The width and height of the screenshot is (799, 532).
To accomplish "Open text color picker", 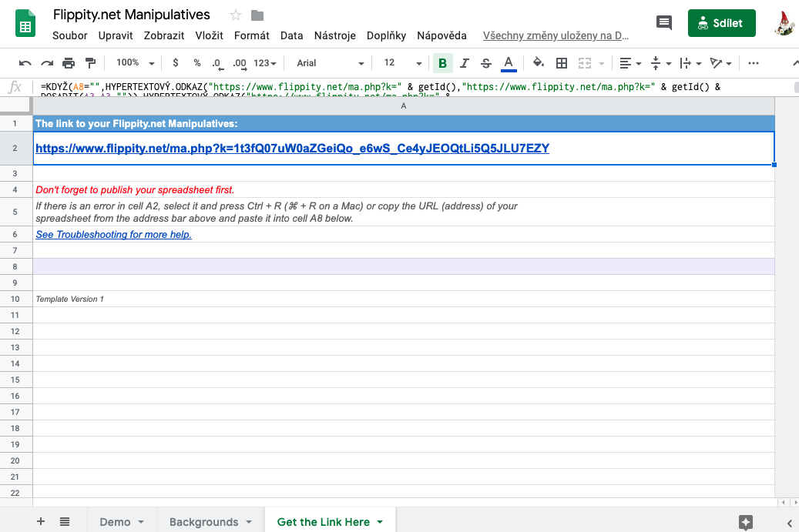I will click(508, 63).
